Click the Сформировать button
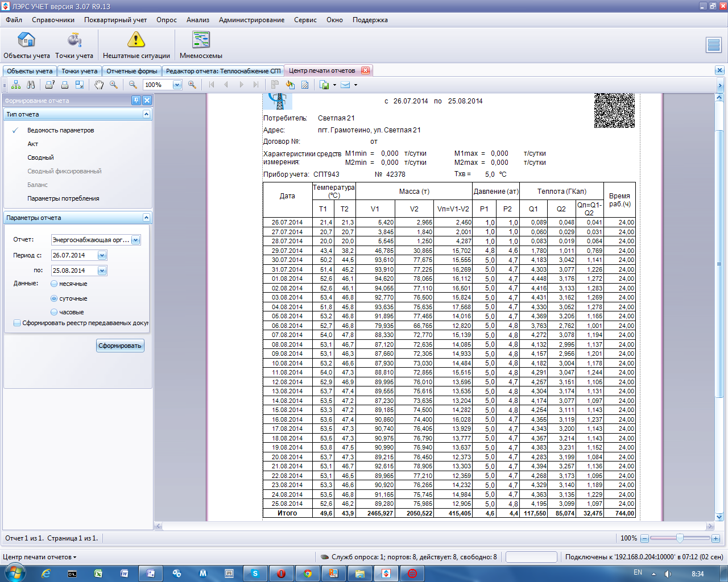 (x=120, y=346)
